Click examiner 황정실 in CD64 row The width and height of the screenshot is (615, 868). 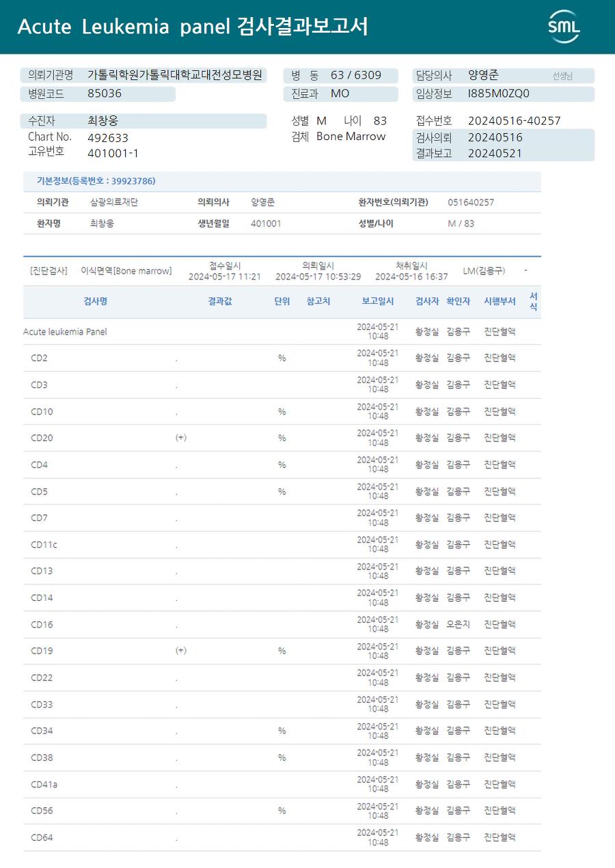click(427, 837)
